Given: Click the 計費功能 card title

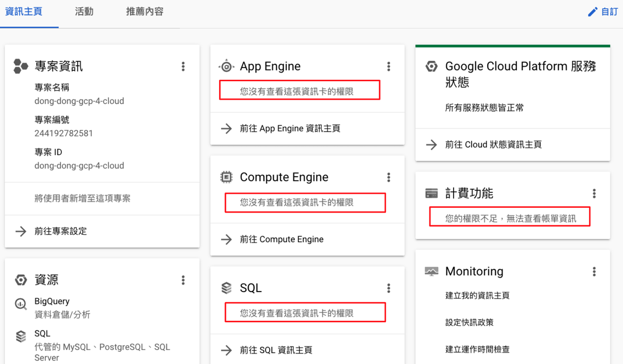Looking at the screenshot, I should pos(469,194).
